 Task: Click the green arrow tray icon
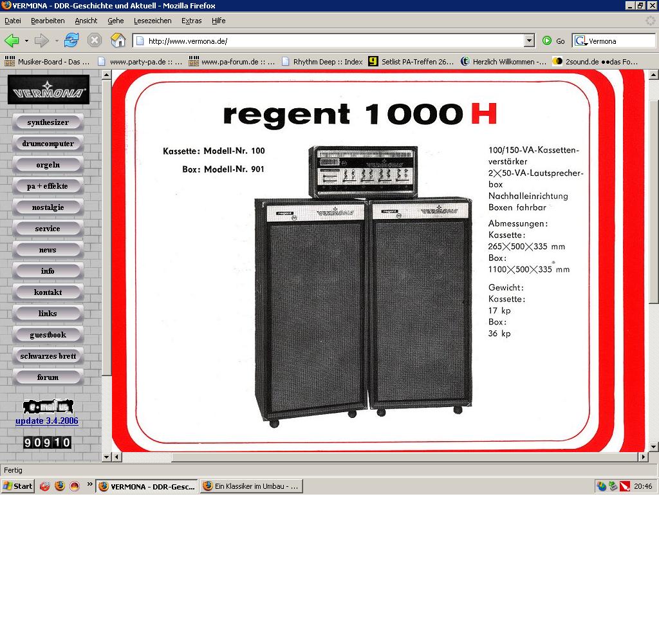(x=613, y=486)
